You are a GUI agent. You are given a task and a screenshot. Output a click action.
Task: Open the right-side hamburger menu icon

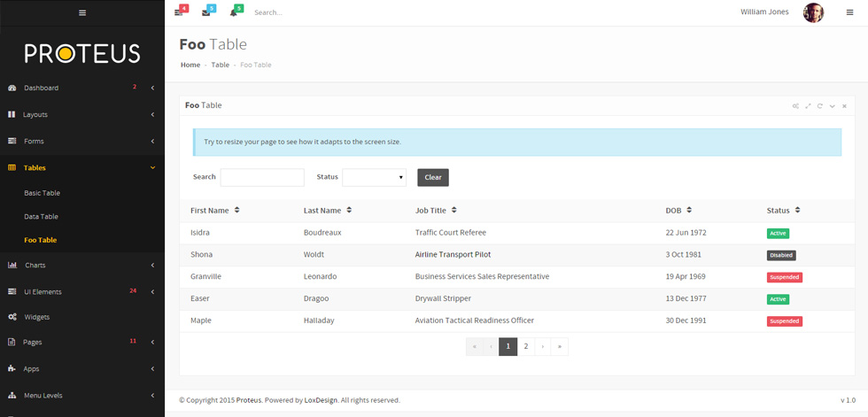tap(849, 12)
